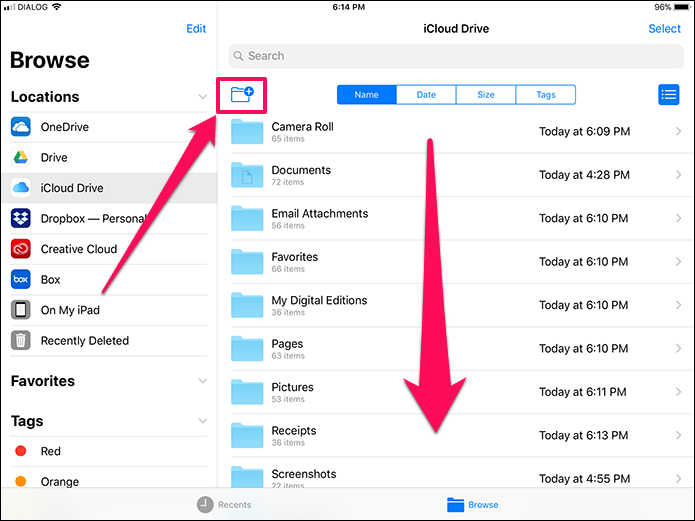This screenshot has height=521, width=695.
Task: Switch to list view using the blue list icon
Action: 668,94
